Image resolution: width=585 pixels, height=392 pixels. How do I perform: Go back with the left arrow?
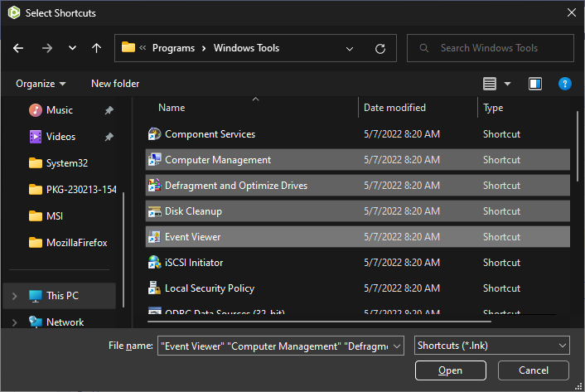(x=18, y=48)
